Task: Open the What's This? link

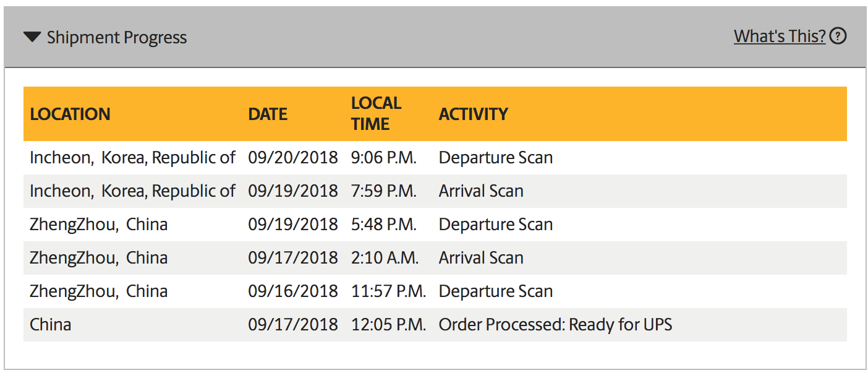Action: (780, 37)
